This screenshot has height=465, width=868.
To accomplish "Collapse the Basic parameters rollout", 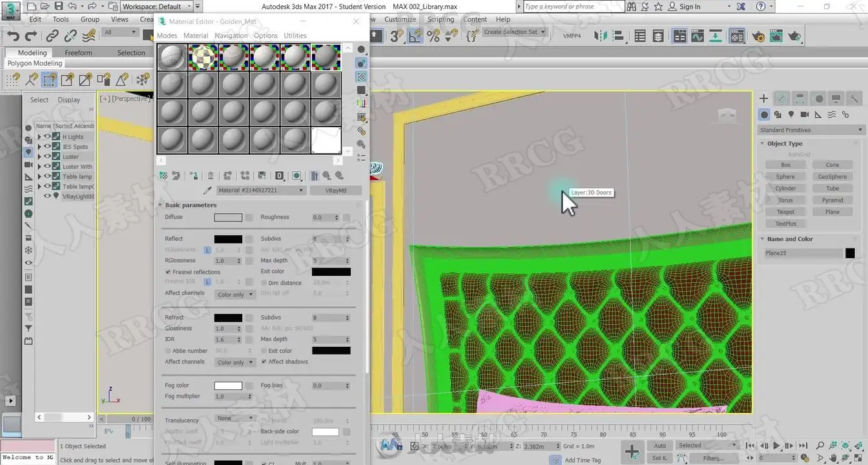I will 191,205.
